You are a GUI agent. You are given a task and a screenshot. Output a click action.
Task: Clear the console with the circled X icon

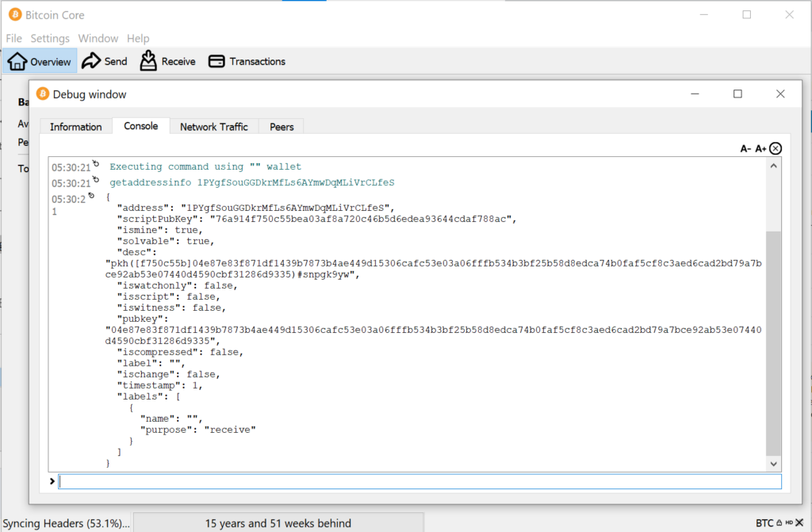click(776, 148)
